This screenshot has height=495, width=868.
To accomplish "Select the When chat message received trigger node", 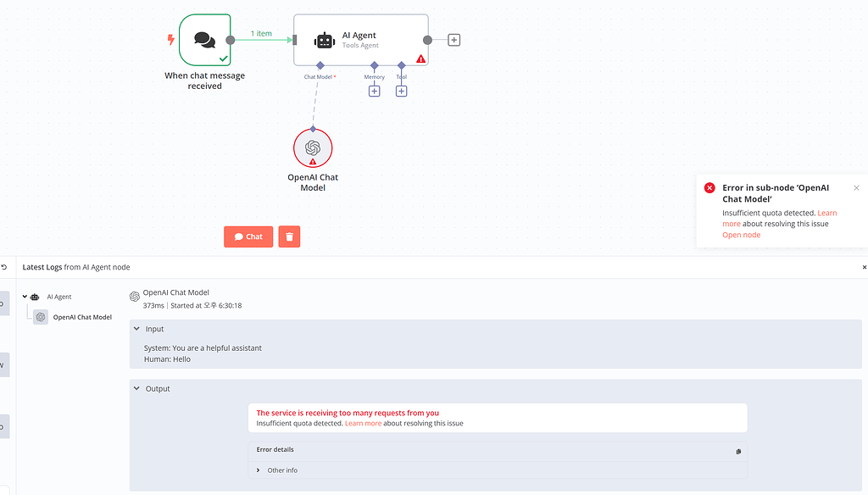I will [x=204, y=40].
